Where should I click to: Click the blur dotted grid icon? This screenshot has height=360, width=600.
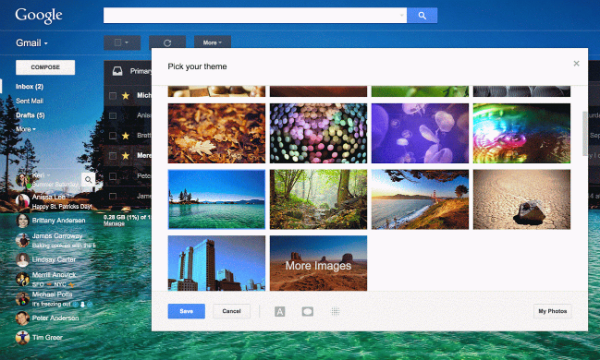[335, 312]
